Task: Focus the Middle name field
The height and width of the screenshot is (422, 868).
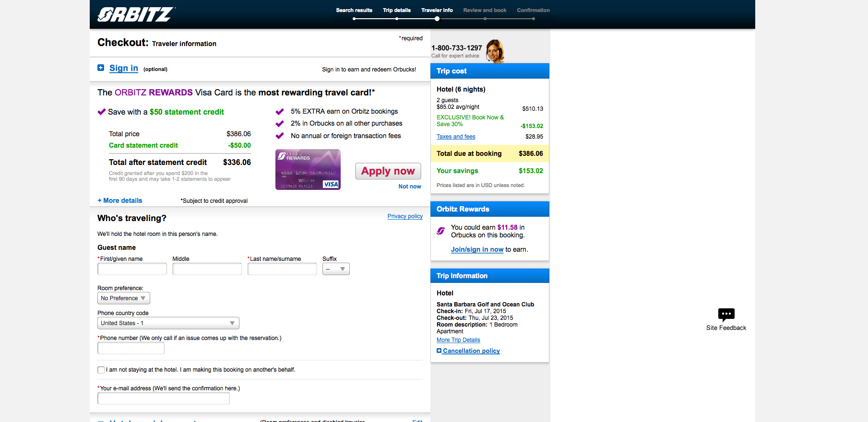Action: [x=207, y=269]
